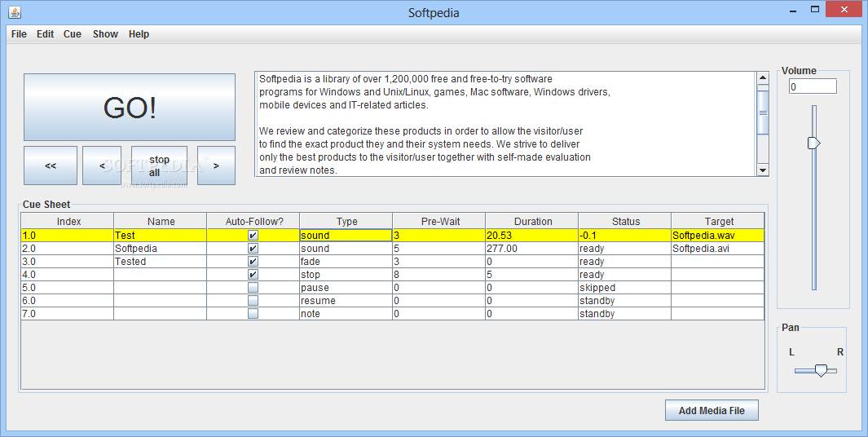Click the << rewind-to-start button
Image resolution: width=868 pixels, height=437 pixels.
[x=51, y=166]
